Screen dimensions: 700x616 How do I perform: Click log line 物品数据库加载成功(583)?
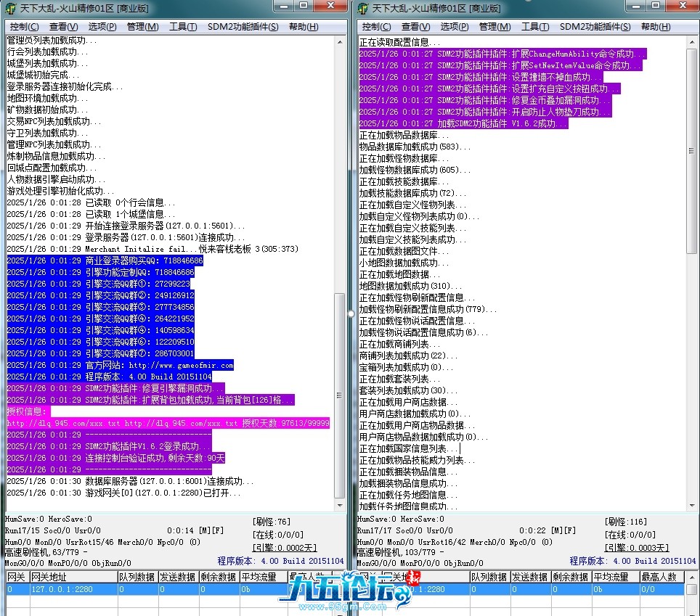pos(415,147)
